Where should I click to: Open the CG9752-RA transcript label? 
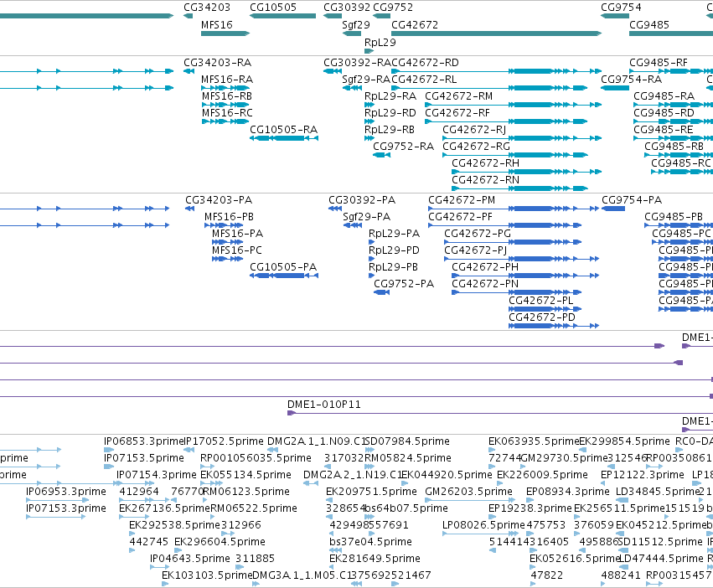[403, 147]
